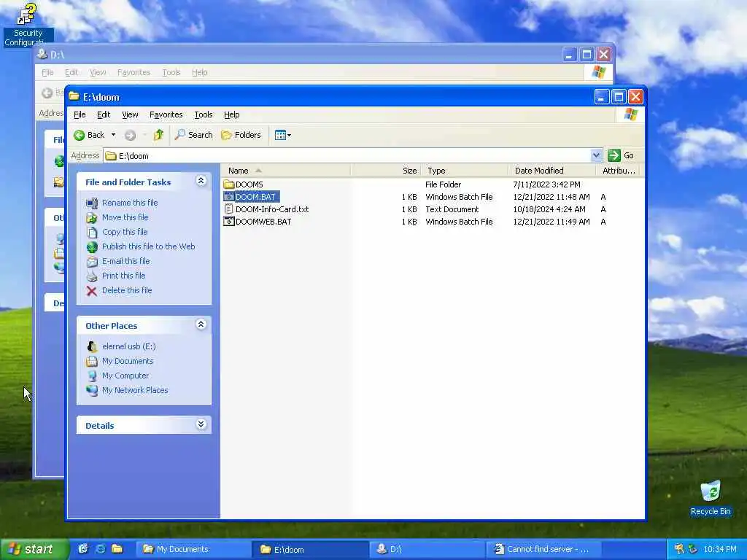Screen dimensions: 747x560
Task: Click the penguin icon for elernel usb
Action: [91, 346]
